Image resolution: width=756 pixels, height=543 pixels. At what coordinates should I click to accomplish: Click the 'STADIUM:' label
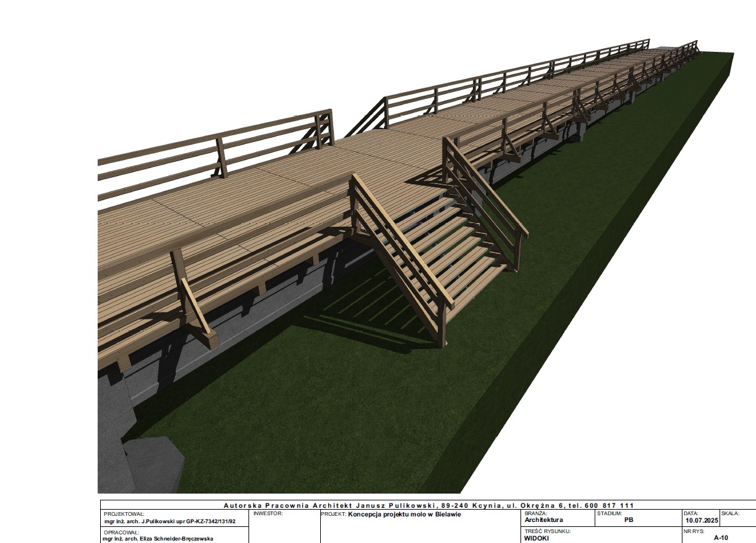(x=609, y=513)
